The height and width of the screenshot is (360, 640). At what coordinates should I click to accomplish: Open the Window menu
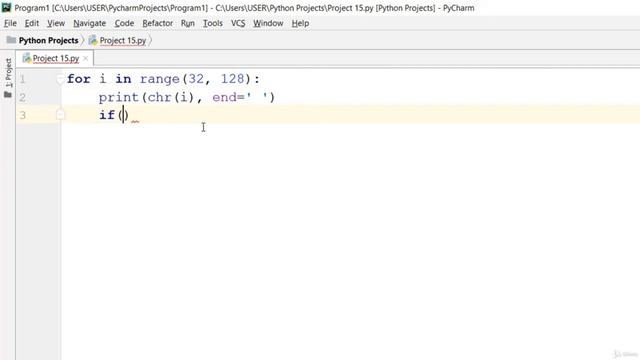tap(268, 23)
